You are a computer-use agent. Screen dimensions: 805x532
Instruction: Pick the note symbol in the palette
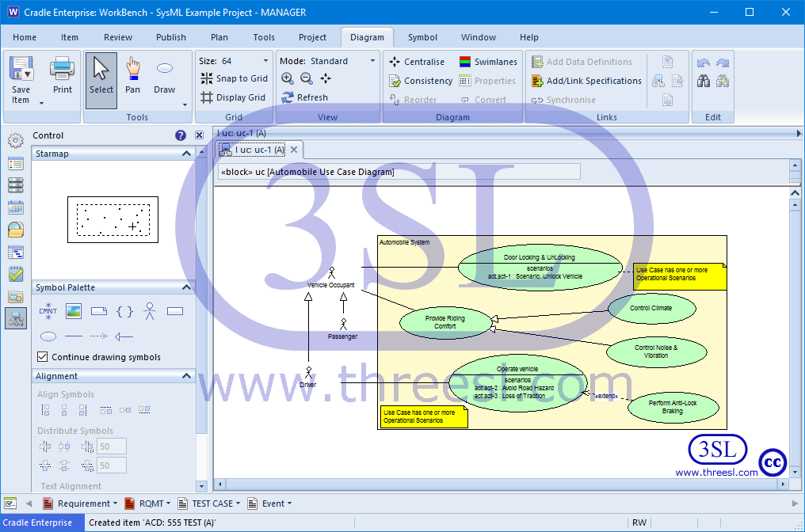[99, 311]
